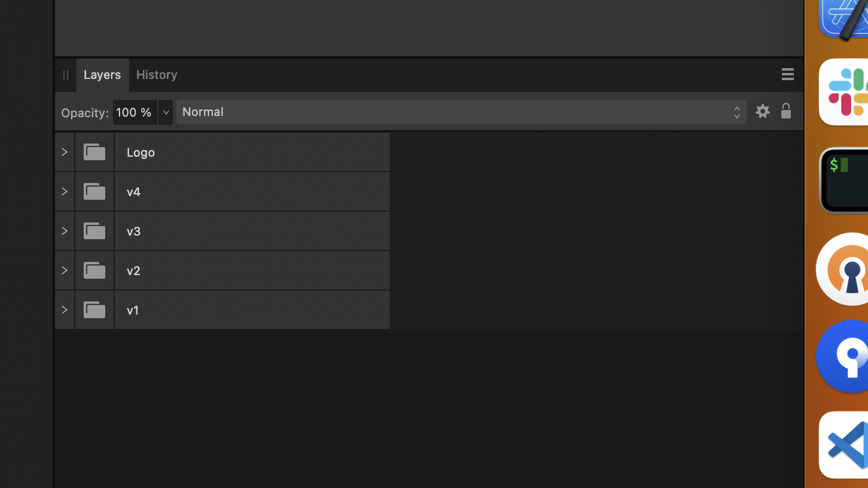Open the orange OpenVPN icon in the Dock
868x488 pixels.
point(842,269)
